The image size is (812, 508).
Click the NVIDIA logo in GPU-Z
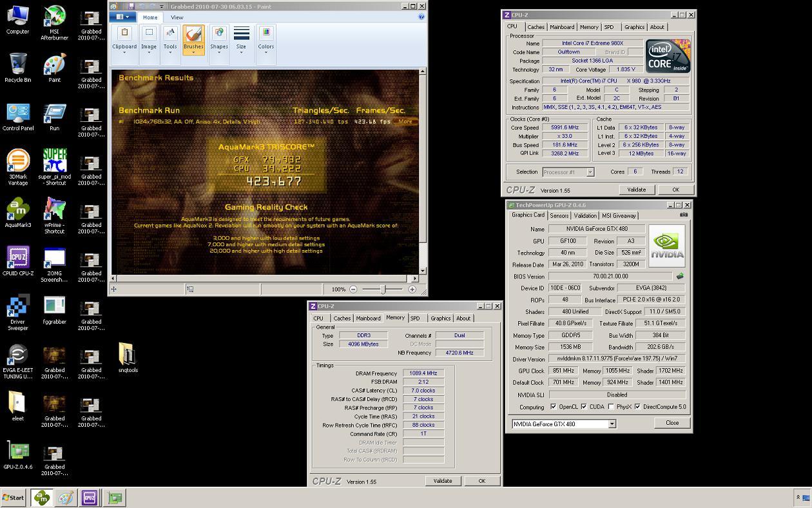pyautogui.click(x=667, y=245)
